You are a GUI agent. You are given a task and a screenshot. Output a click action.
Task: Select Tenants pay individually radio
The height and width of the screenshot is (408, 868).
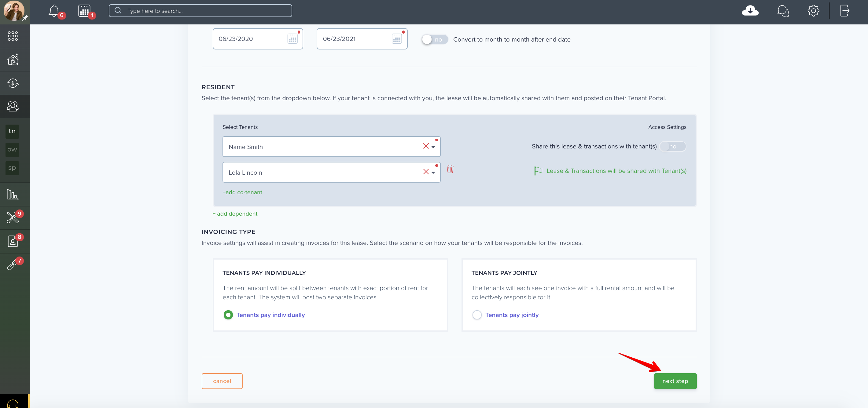[x=228, y=315]
